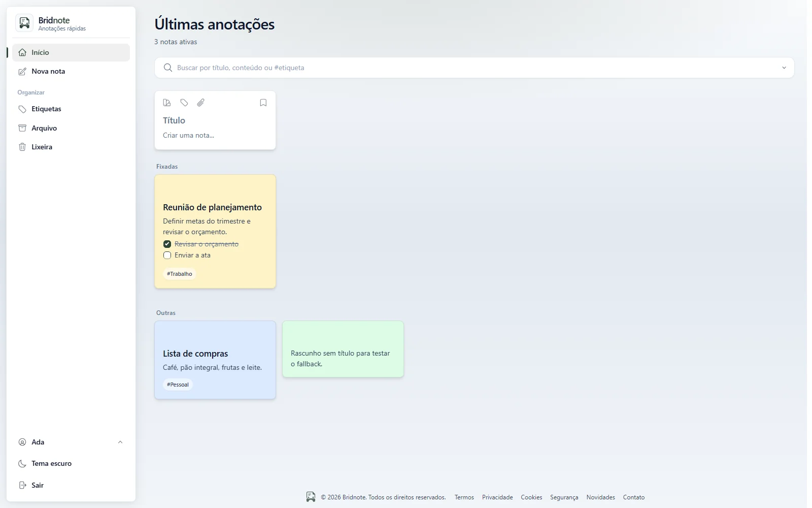Open the Cookies footer link
The height and width of the screenshot is (508, 812).
coord(531,497)
